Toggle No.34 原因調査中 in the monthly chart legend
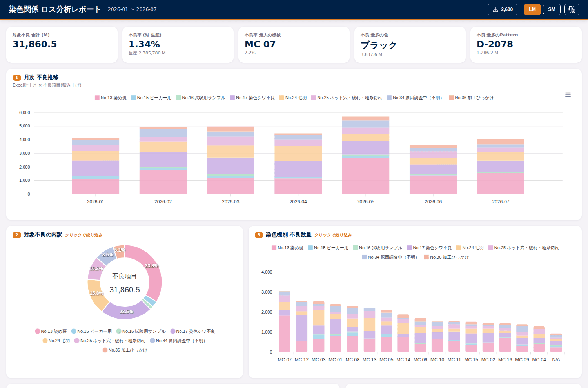588x388 pixels. (x=416, y=98)
